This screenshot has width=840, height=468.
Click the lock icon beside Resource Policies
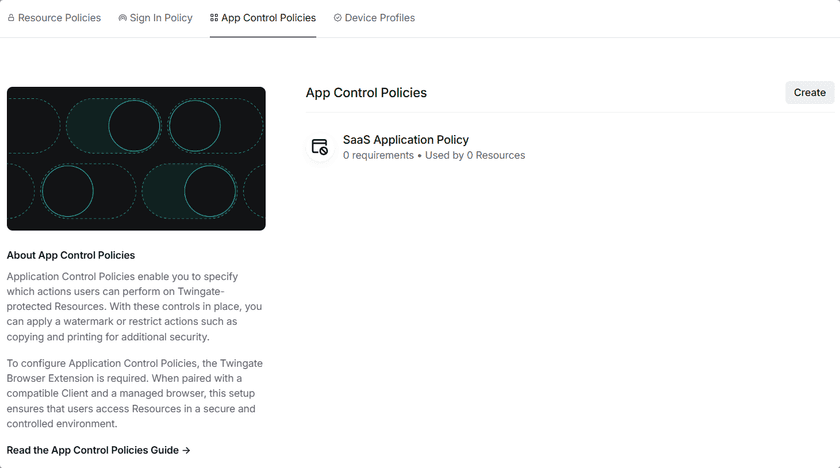(11, 18)
